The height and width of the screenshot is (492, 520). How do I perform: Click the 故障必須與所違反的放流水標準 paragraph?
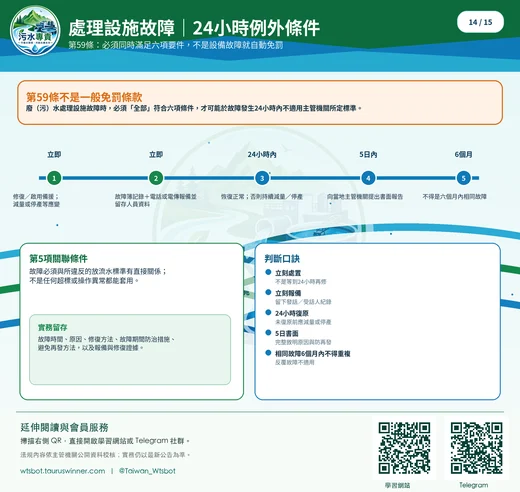point(98,276)
